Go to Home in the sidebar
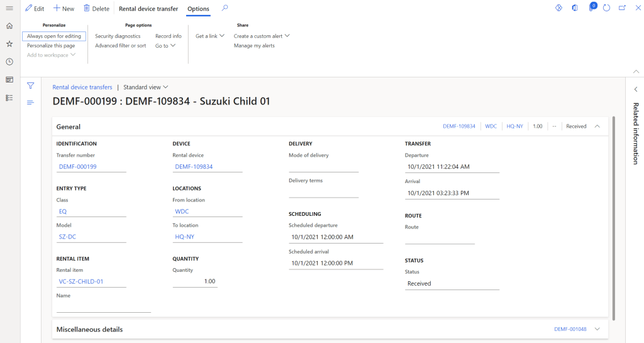644x343 pixels. point(9,26)
